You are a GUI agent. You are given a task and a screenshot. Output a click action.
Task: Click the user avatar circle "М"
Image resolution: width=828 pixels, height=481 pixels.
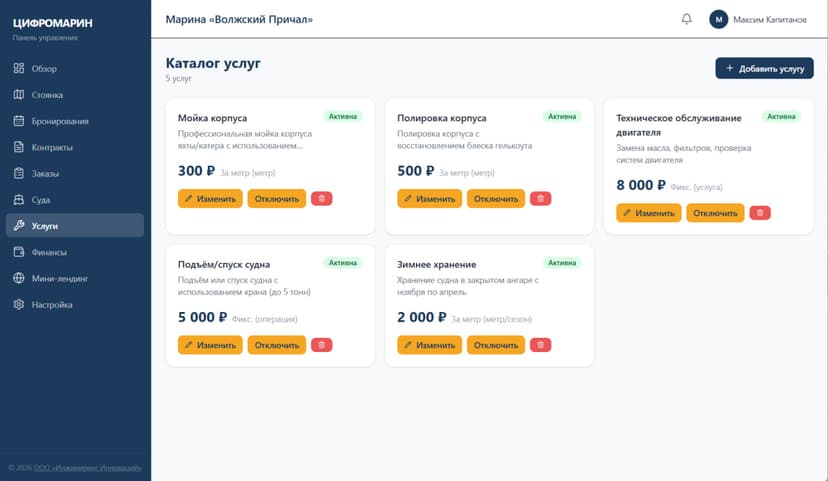coord(718,19)
